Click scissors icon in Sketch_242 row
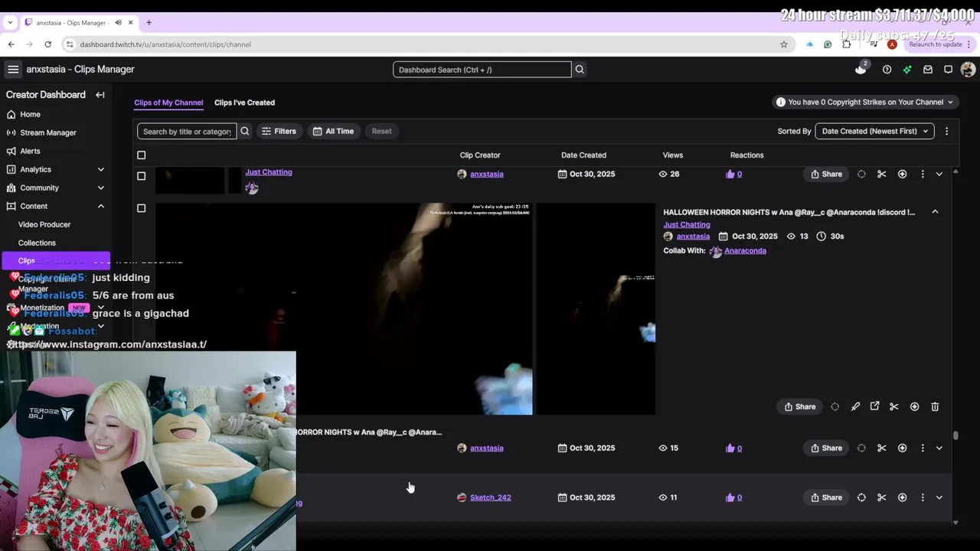The image size is (980, 551). coord(882,497)
